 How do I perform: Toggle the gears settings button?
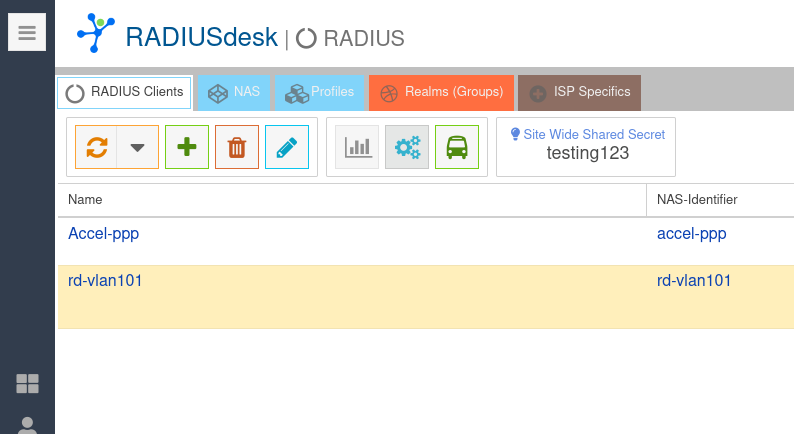point(407,147)
